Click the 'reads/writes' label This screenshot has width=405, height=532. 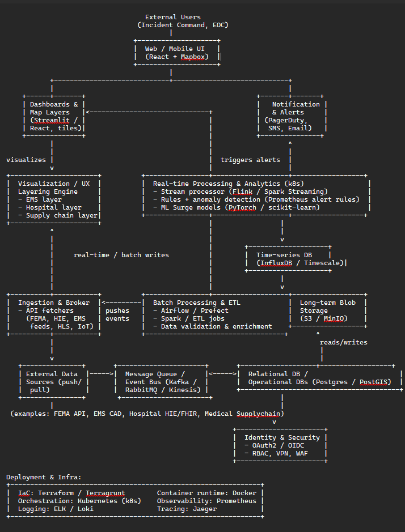[x=344, y=342]
